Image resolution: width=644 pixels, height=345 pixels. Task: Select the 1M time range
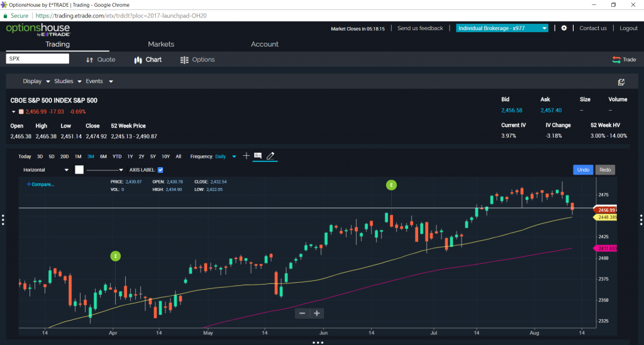[78, 156]
